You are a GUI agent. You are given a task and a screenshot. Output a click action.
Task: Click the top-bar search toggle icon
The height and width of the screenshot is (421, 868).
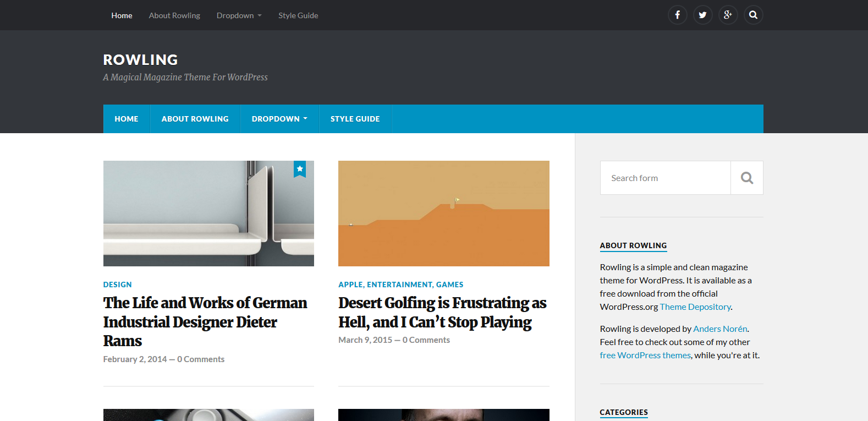click(x=753, y=15)
